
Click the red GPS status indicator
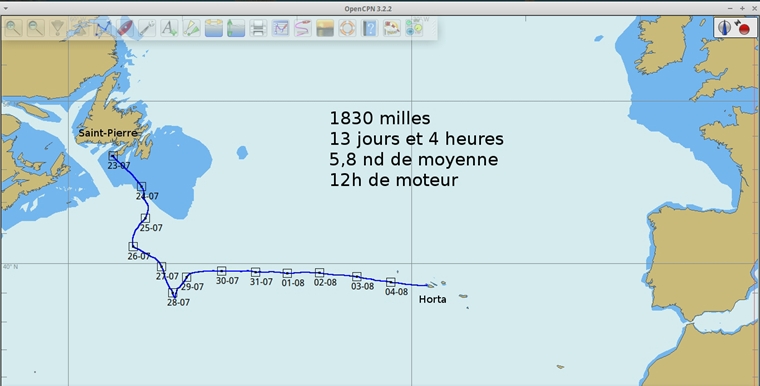(744, 29)
